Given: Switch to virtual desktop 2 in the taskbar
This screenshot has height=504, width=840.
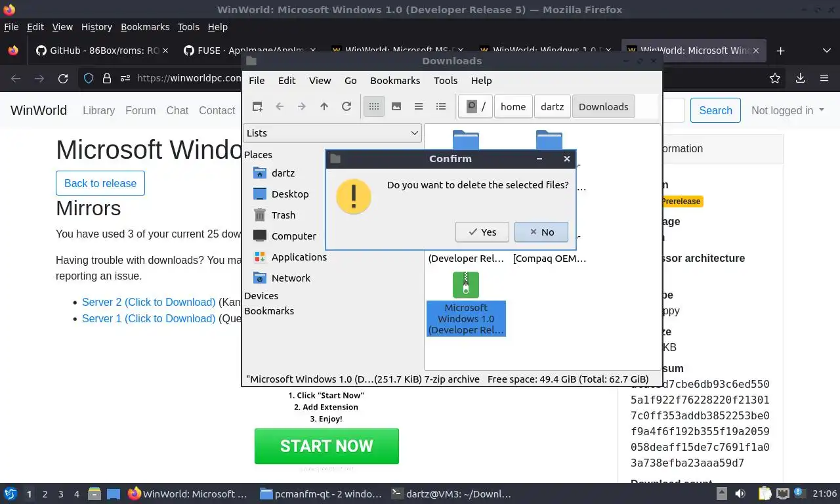Looking at the screenshot, I should coord(45,493).
